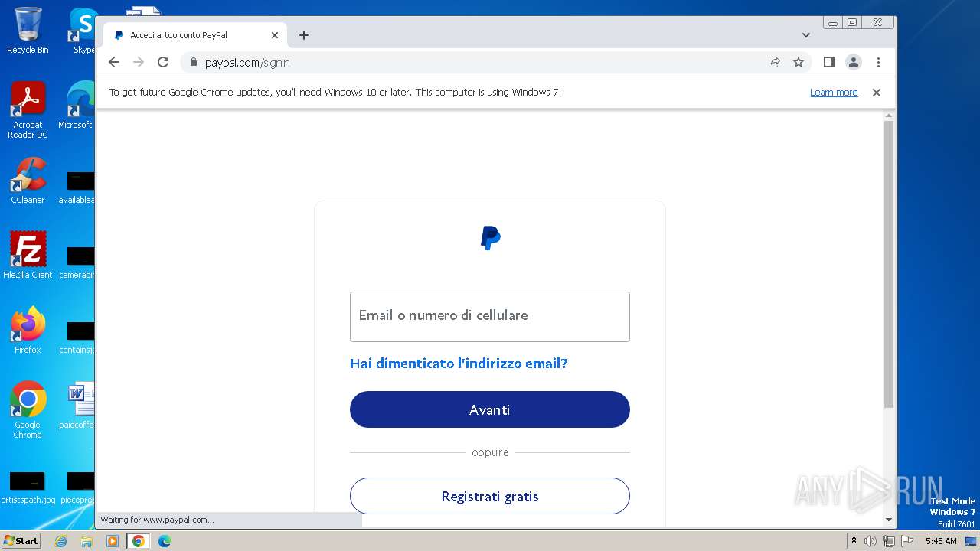
Task: View site info via padlock icon
Action: pos(193,63)
